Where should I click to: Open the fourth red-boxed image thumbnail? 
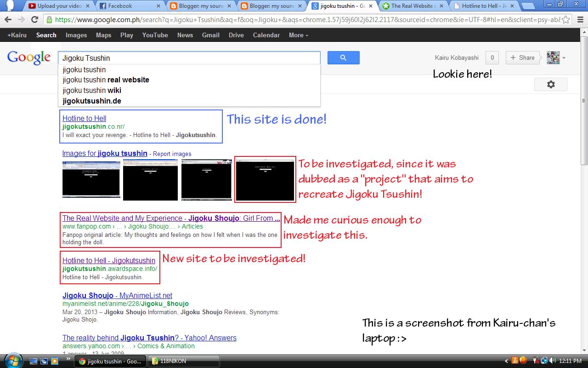(x=265, y=180)
